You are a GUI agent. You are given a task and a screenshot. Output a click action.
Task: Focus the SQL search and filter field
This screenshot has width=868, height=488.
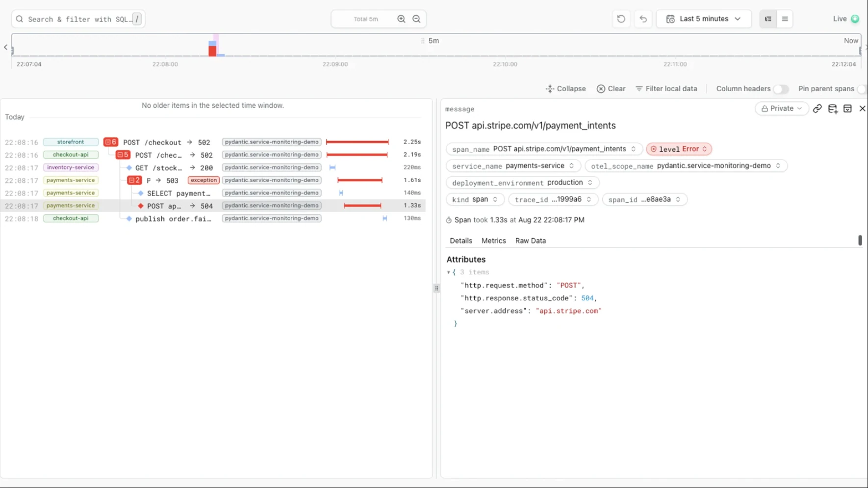click(x=78, y=19)
